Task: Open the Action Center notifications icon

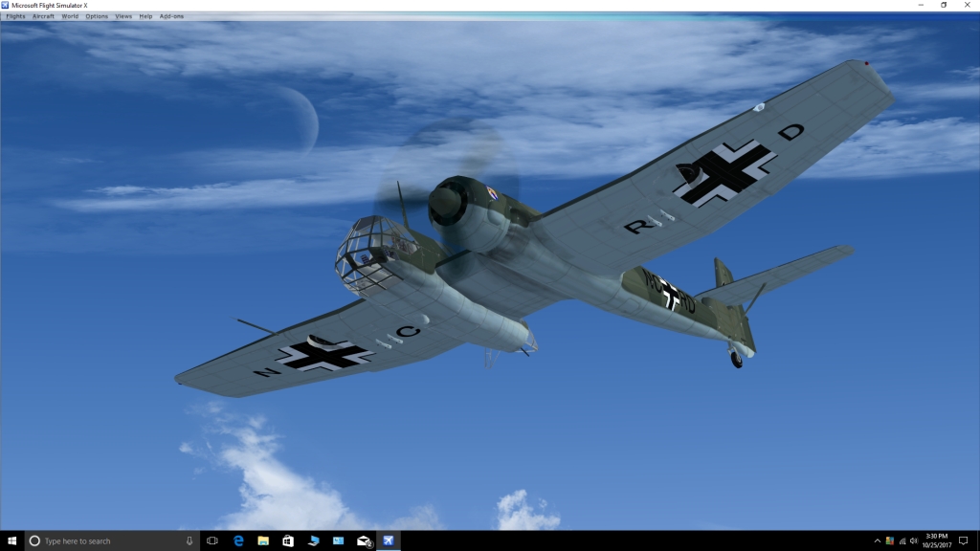Action: click(x=963, y=541)
